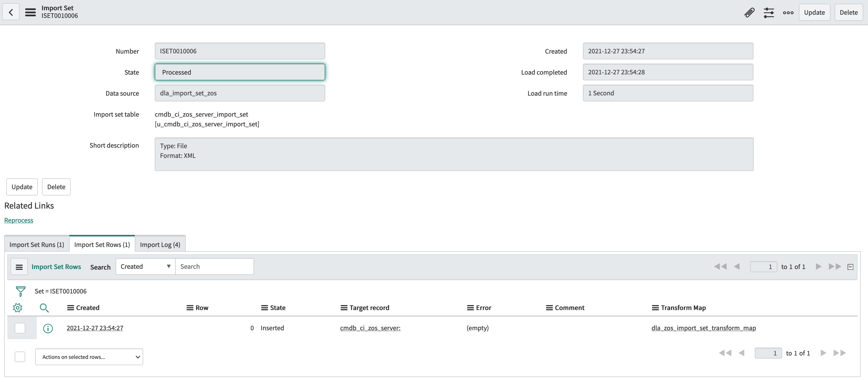Collapse the Import Set Rows list
This screenshot has height=382, width=868.
[850, 267]
